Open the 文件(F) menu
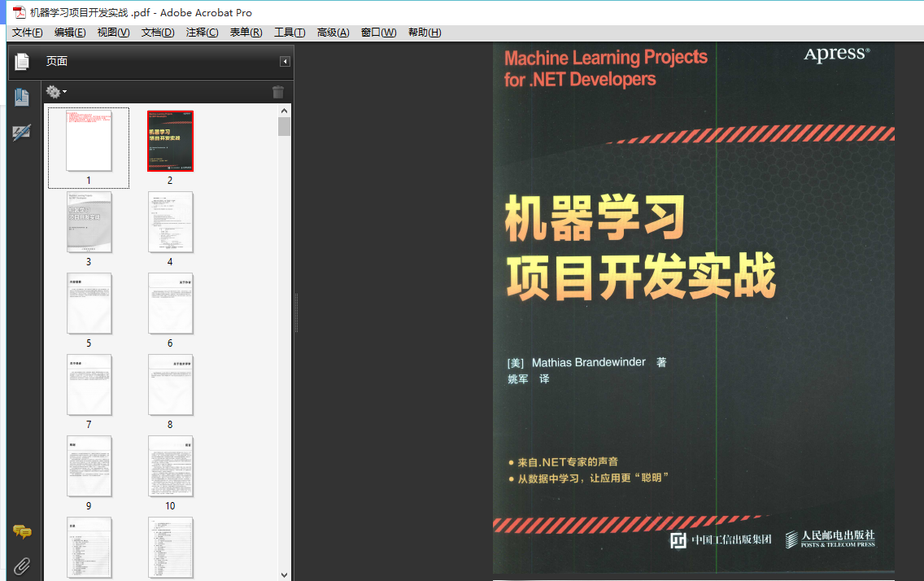Image resolution: width=924 pixels, height=581 pixels. pyautogui.click(x=27, y=33)
